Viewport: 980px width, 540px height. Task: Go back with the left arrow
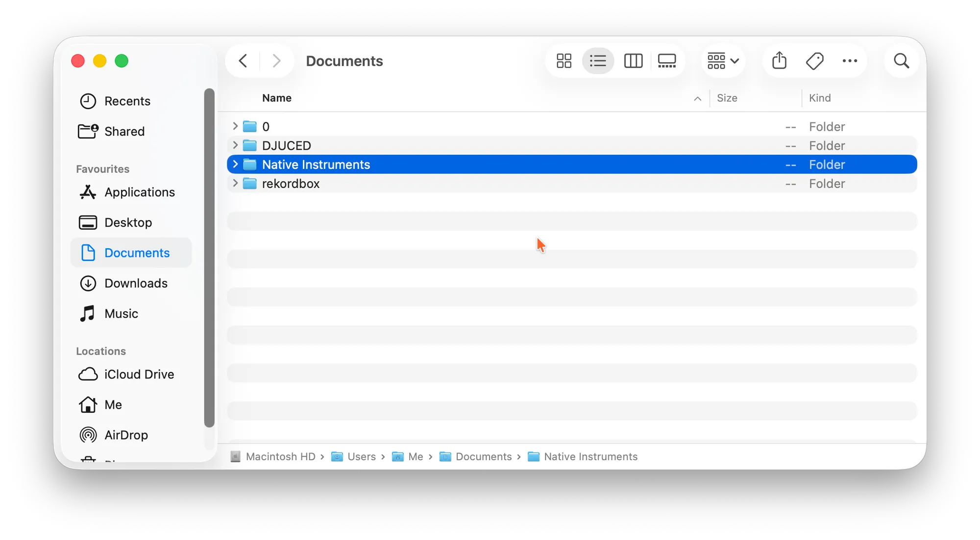click(x=243, y=61)
